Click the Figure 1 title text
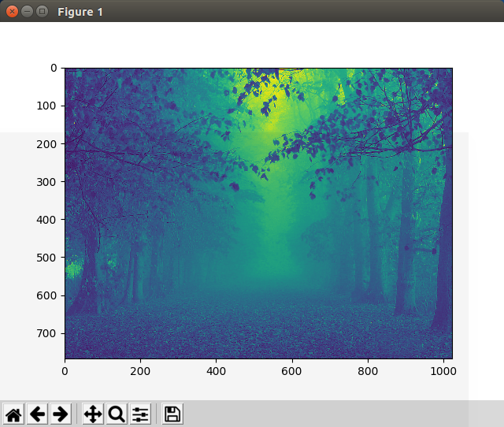The image size is (504, 427). click(x=80, y=12)
